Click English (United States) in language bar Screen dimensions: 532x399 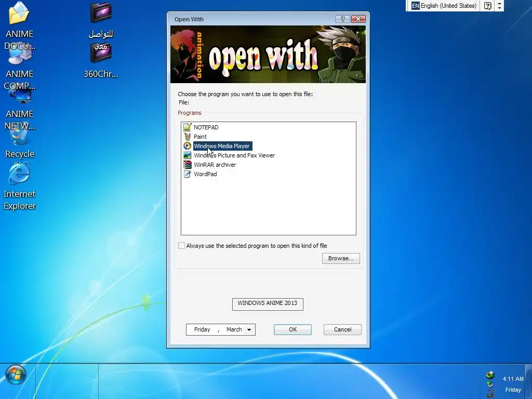pos(448,6)
